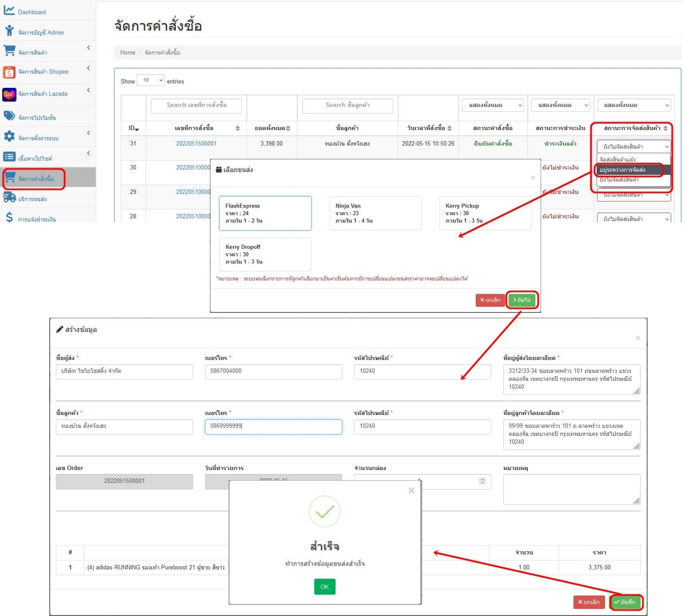Open order number 2022051500001 link
Screen dimensions: 684x616
tap(196, 144)
